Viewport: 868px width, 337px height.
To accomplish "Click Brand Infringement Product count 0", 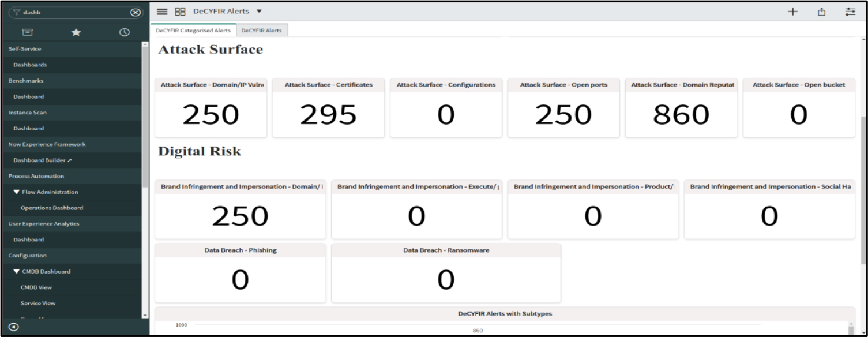I will [593, 216].
